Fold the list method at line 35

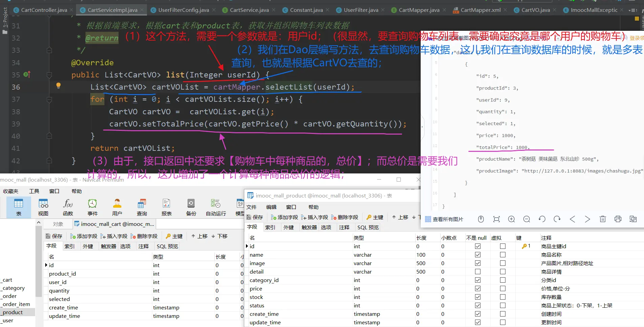coord(49,75)
